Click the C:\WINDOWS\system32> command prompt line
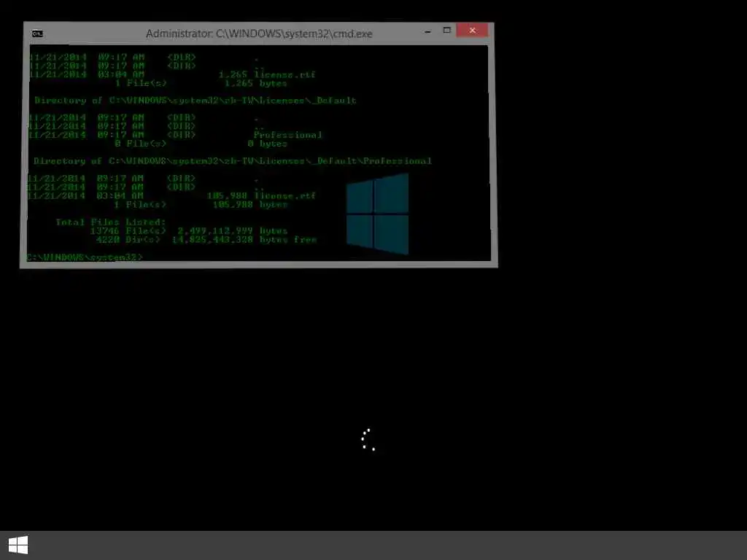747x560 pixels. [85, 257]
